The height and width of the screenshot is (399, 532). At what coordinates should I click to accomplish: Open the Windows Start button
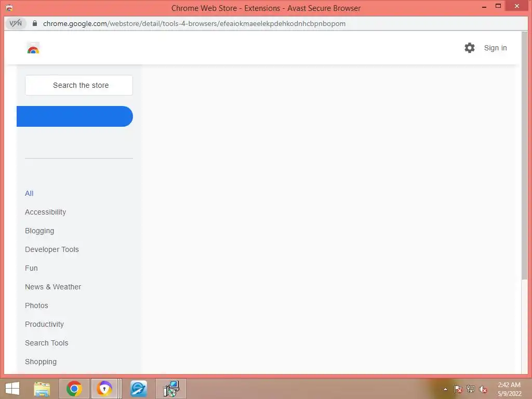click(x=12, y=389)
